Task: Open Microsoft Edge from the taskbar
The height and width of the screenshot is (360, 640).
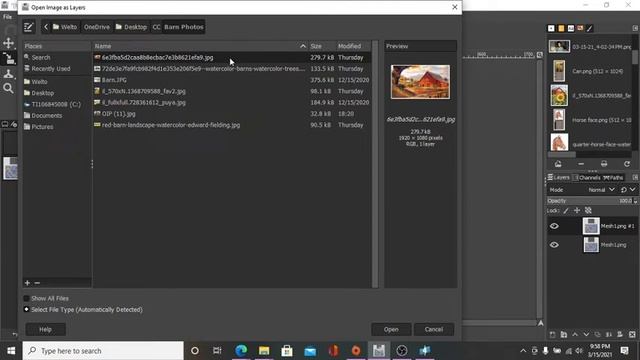Action: point(241,351)
